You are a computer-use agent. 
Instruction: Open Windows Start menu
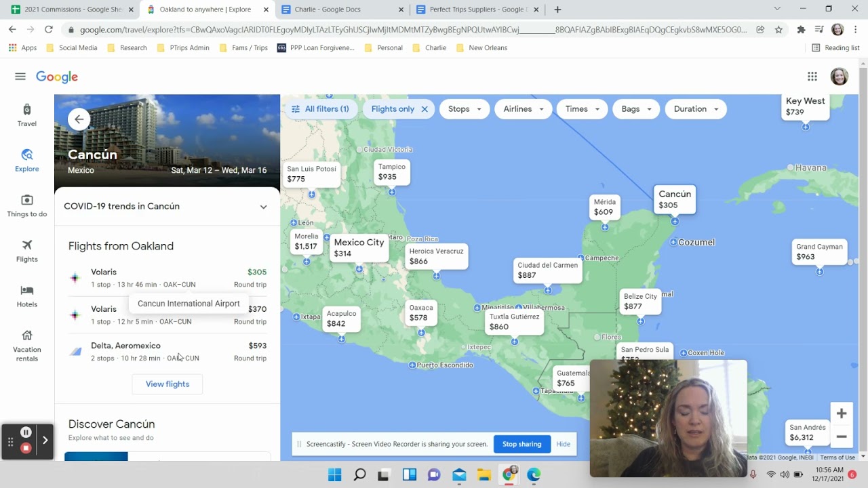point(335,474)
